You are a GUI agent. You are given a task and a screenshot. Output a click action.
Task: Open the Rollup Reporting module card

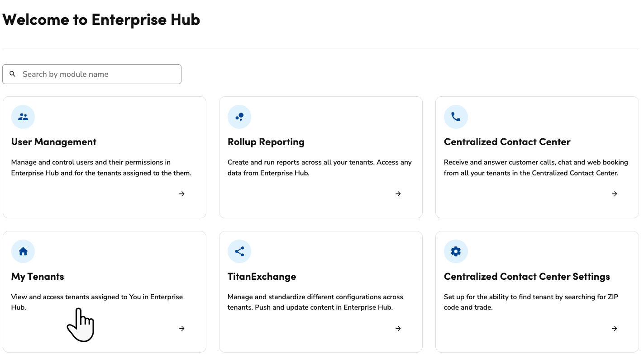[x=320, y=157]
